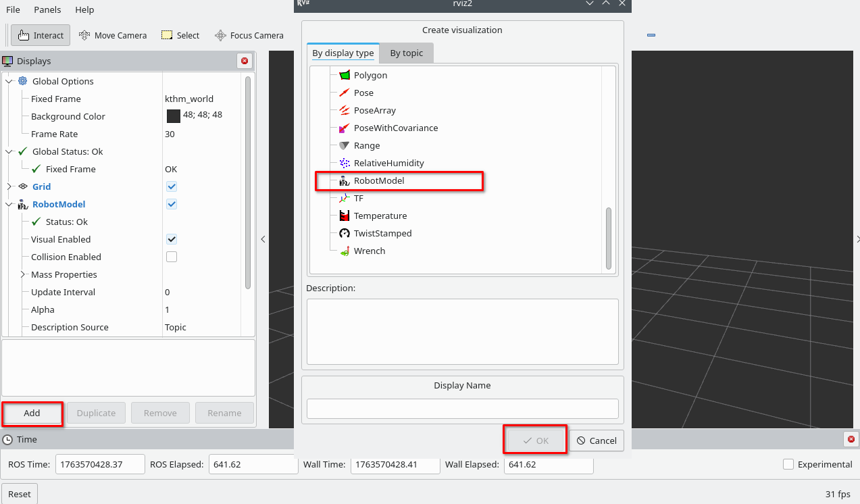
Task: Click the display type list scrollbar
Action: (609, 238)
